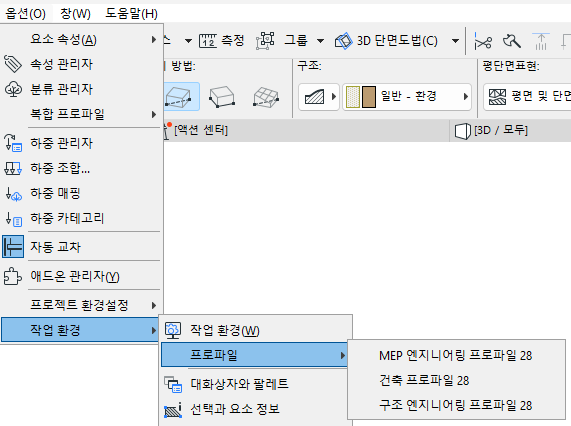The width and height of the screenshot is (571, 426).
Task: Open the 창(W) menu
Action: 75,14
